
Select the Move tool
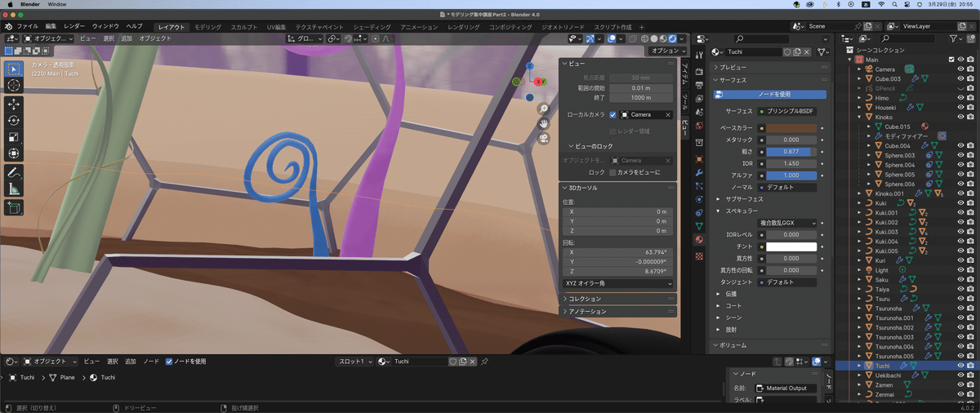click(14, 104)
